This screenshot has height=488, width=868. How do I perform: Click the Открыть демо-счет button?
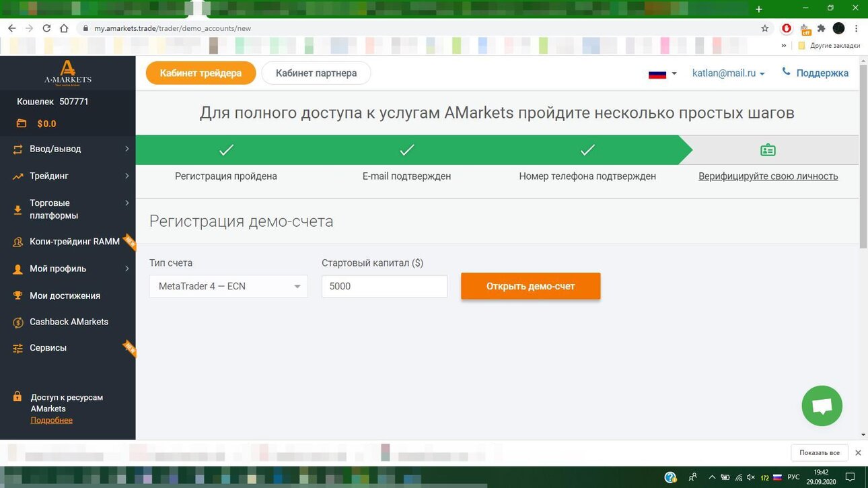point(531,286)
